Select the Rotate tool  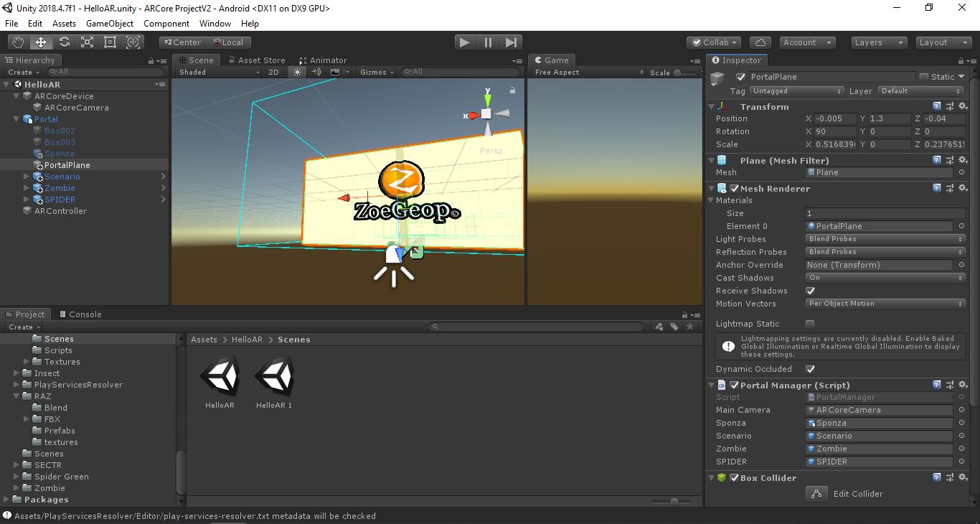click(64, 42)
